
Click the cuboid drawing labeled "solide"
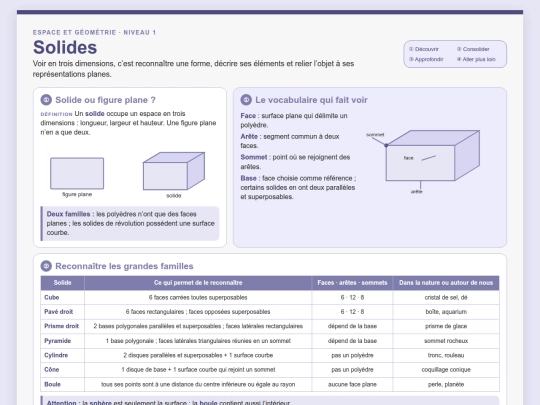click(x=174, y=171)
